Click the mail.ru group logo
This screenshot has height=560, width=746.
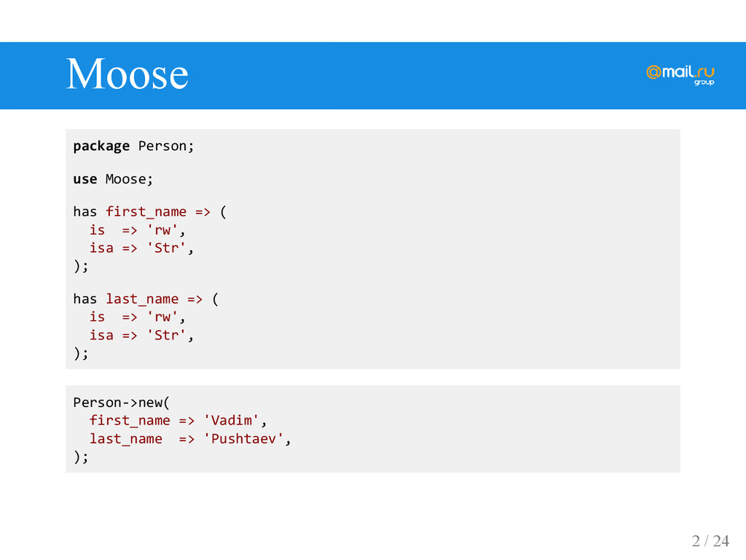[680, 74]
